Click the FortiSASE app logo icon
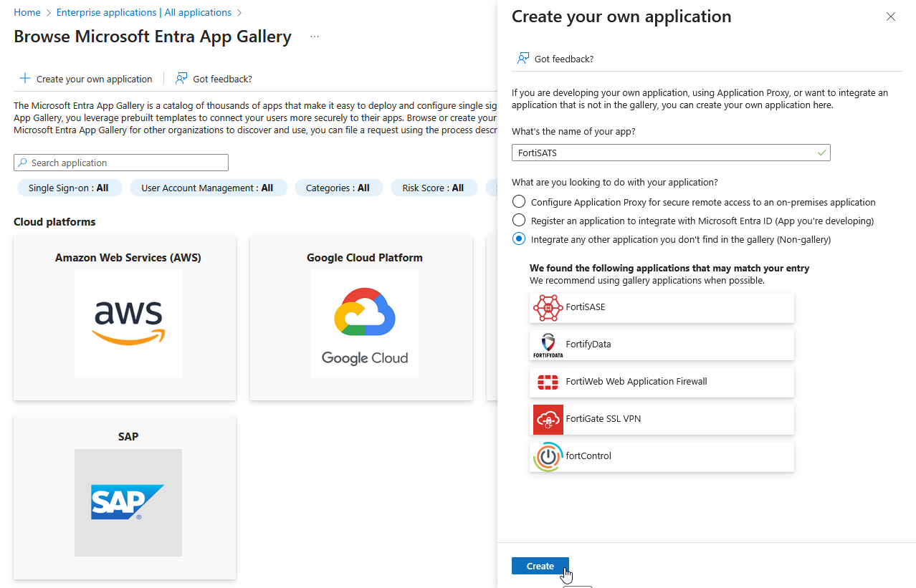Image resolution: width=916 pixels, height=588 pixels. [548, 307]
